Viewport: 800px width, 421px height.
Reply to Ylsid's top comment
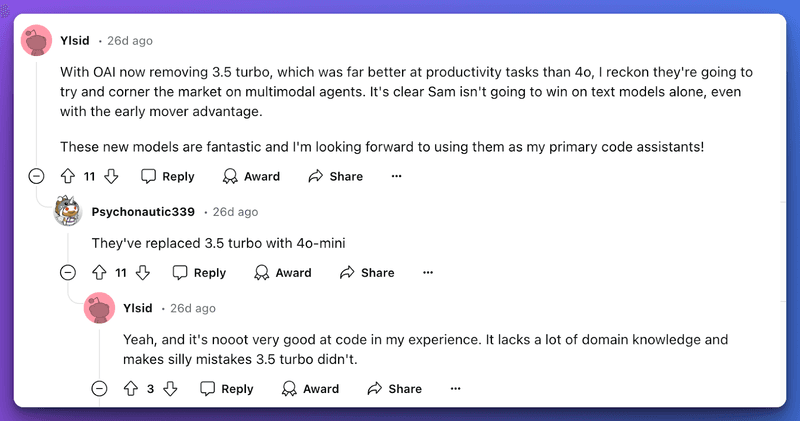[168, 176]
